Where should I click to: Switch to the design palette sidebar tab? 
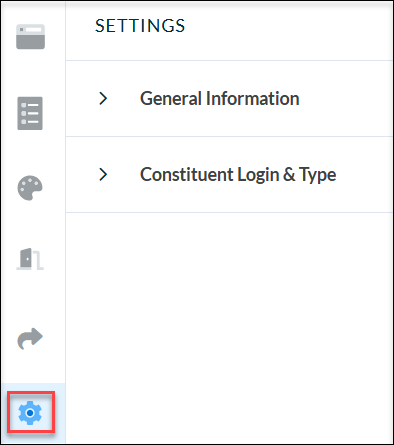pos(30,188)
